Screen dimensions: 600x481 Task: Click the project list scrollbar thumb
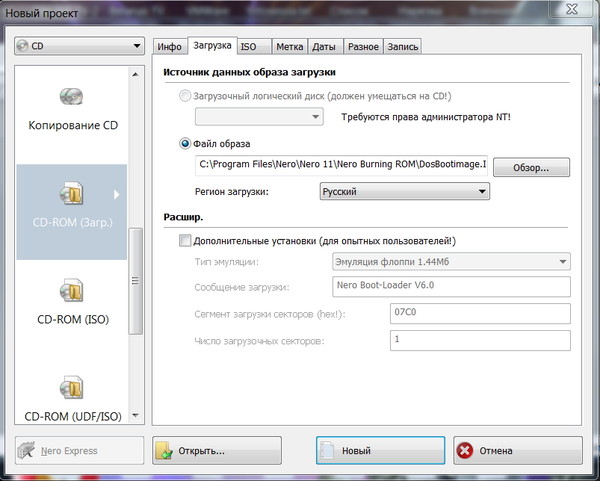click(x=135, y=281)
